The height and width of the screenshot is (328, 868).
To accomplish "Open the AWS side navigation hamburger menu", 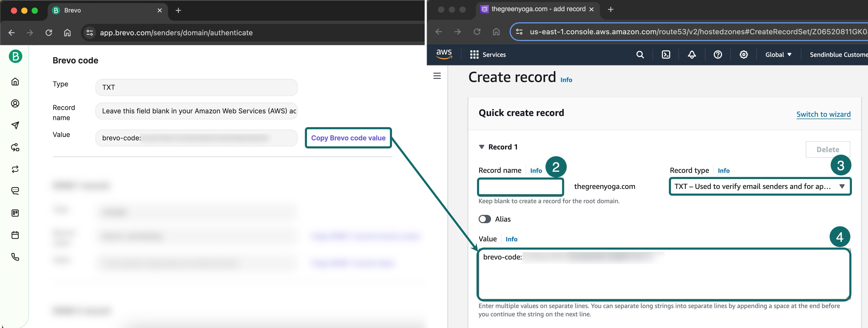I will click(x=437, y=76).
